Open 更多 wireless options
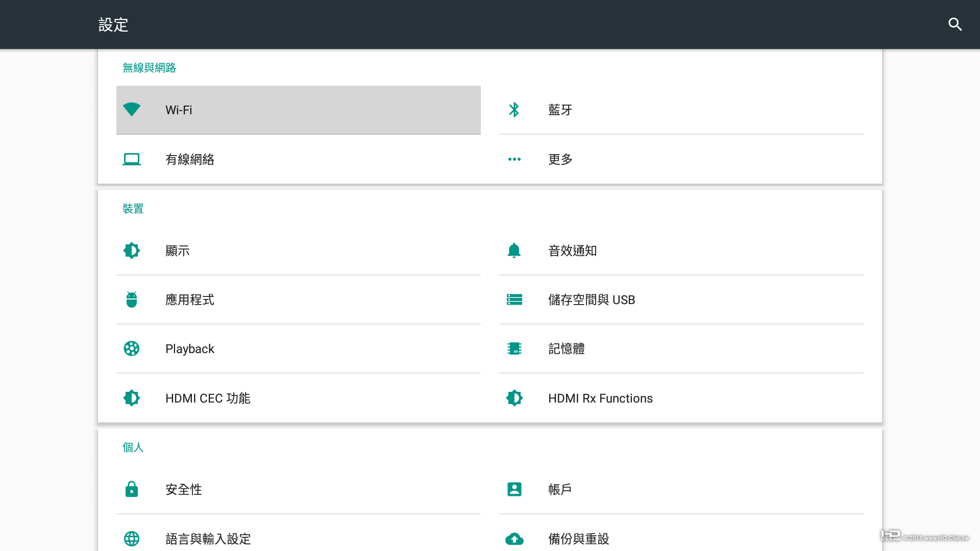This screenshot has height=551, width=980. point(681,159)
